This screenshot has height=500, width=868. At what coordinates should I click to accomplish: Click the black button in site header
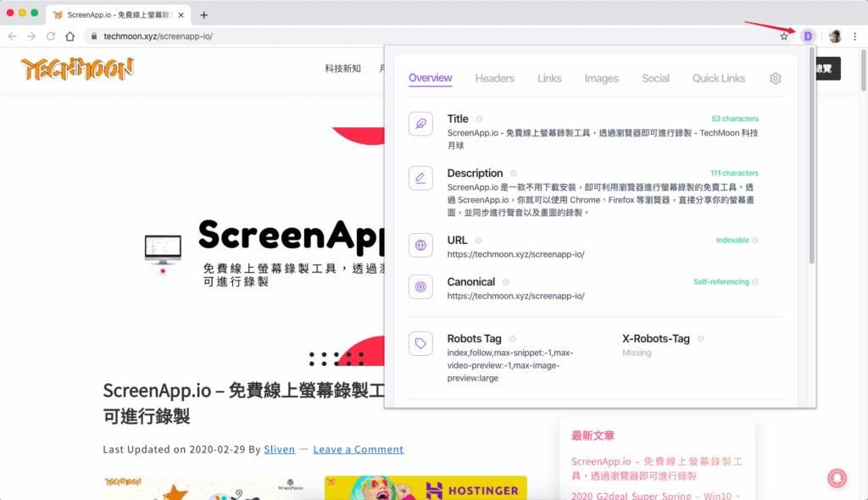[x=828, y=69]
